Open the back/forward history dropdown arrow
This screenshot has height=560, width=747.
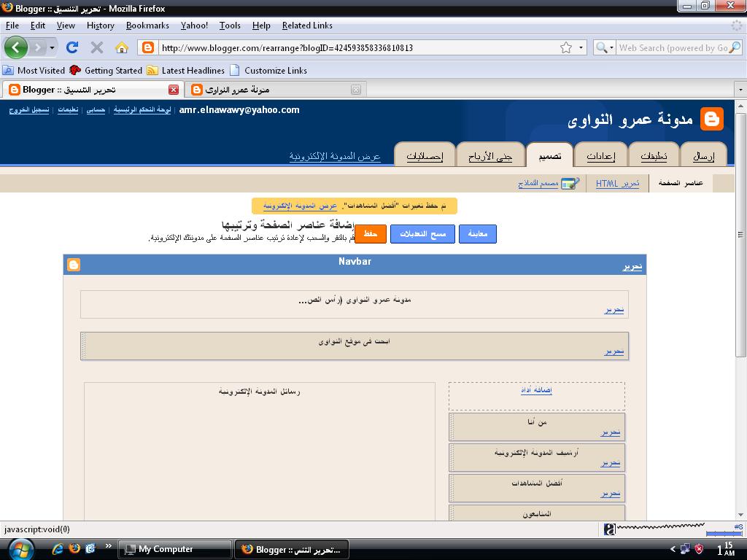point(52,47)
